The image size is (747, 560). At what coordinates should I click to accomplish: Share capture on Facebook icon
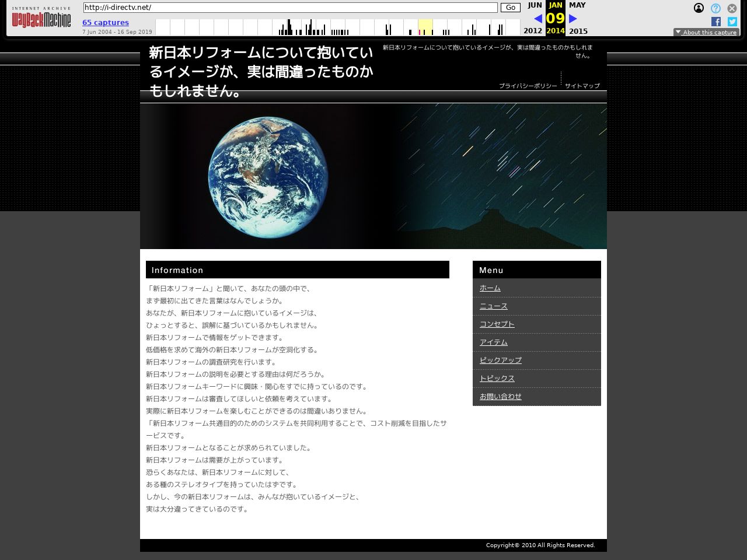[716, 22]
